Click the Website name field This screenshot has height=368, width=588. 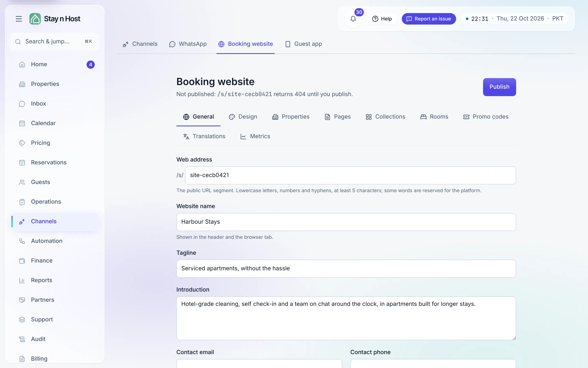[x=346, y=222]
